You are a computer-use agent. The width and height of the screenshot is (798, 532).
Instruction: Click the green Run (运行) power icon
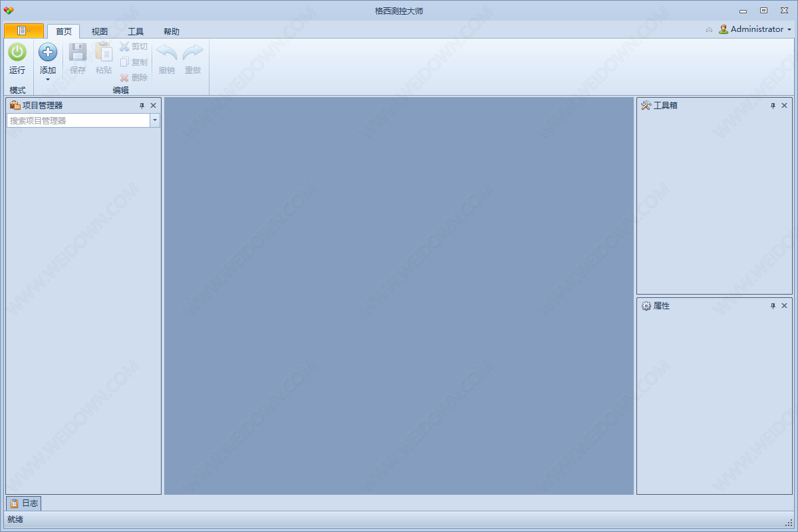[x=17, y=52]
